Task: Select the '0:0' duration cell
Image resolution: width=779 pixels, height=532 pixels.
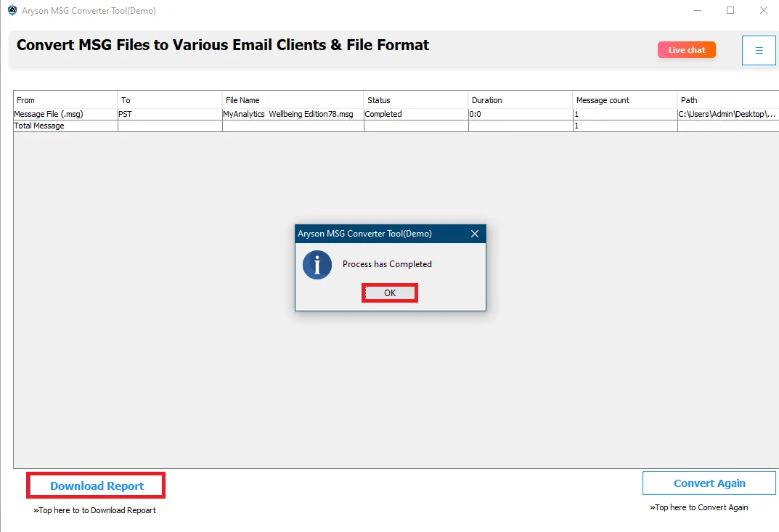Action: pyautogui.click(x=520, y=114)
